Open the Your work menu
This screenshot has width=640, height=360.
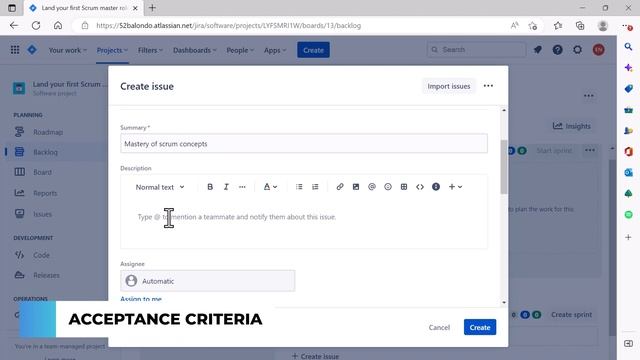point(67,50)
